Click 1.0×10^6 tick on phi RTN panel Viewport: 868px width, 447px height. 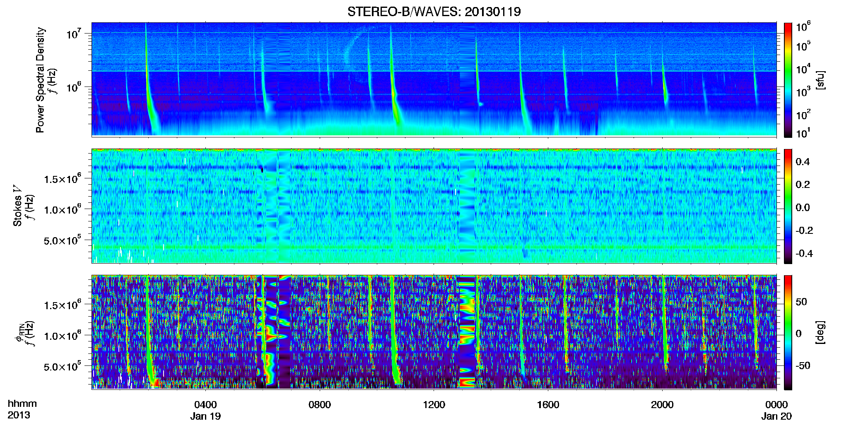coord(63,335)
